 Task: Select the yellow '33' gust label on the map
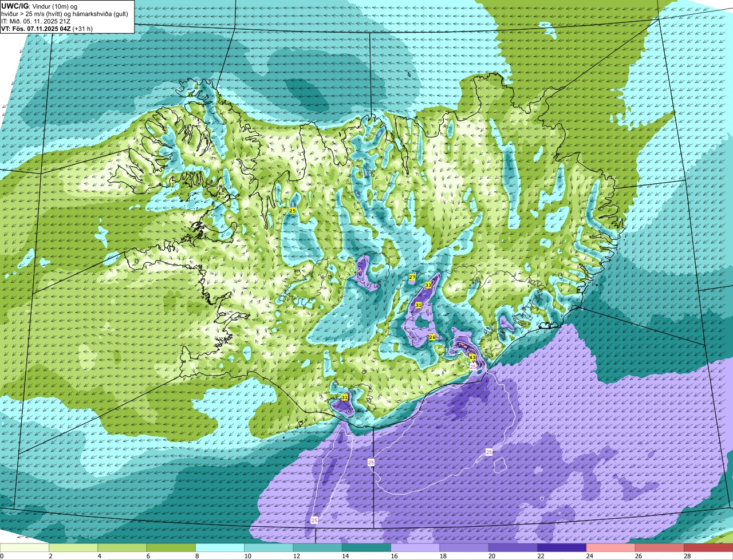428,285
